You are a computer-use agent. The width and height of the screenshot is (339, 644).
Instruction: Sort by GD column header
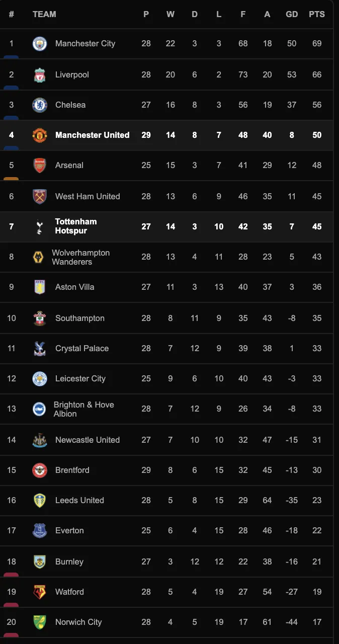(x=292, y=14)
